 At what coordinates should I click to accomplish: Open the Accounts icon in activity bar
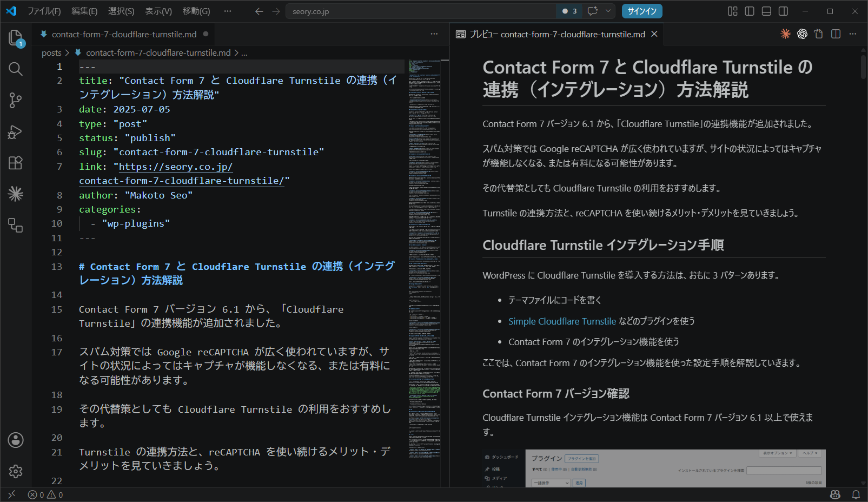tap(16, 440)
